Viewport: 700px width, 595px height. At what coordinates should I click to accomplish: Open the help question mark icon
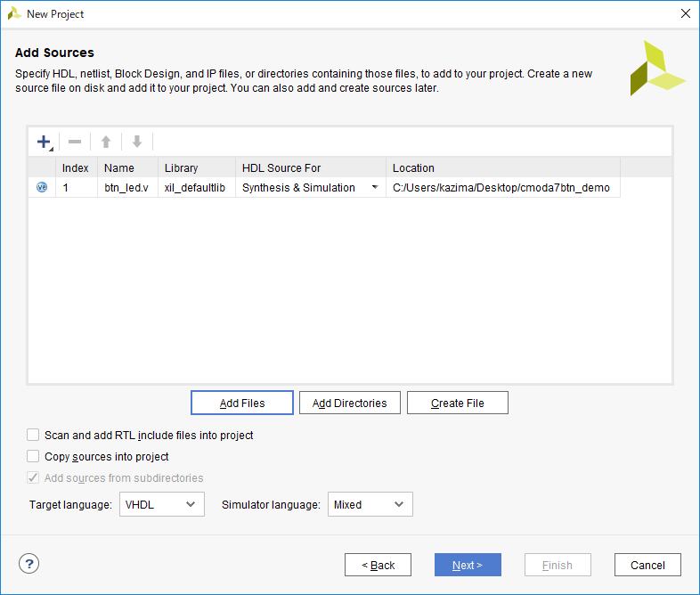29,564
